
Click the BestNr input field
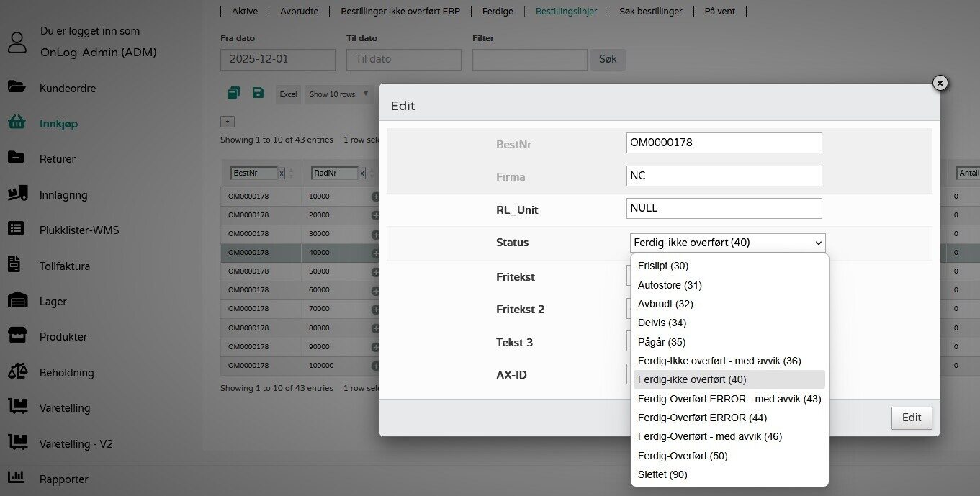pos(723,143)
